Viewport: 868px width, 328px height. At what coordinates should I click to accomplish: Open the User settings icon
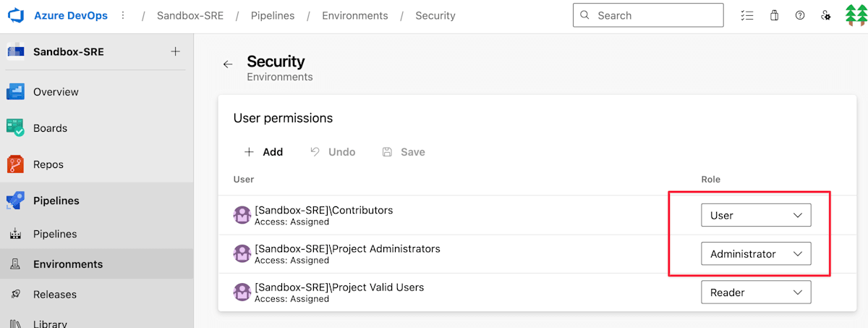(x=826, y=15)
